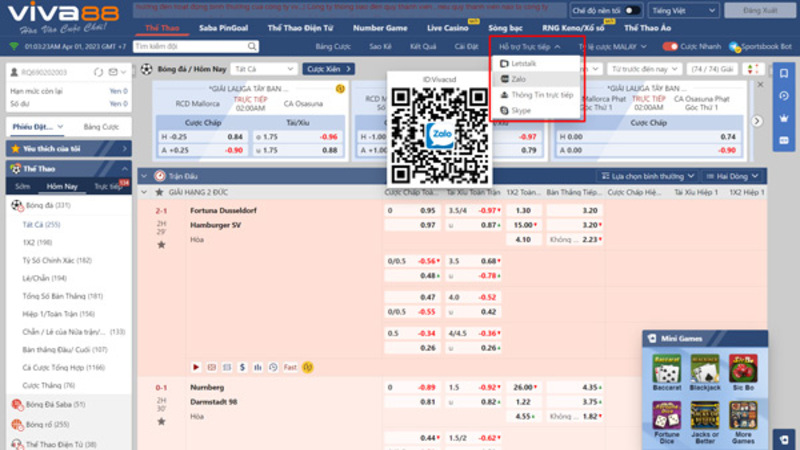Collapse Hỗ trợ Trực tiếp dropdown
The image size is (800, 450).
[530, 46]
